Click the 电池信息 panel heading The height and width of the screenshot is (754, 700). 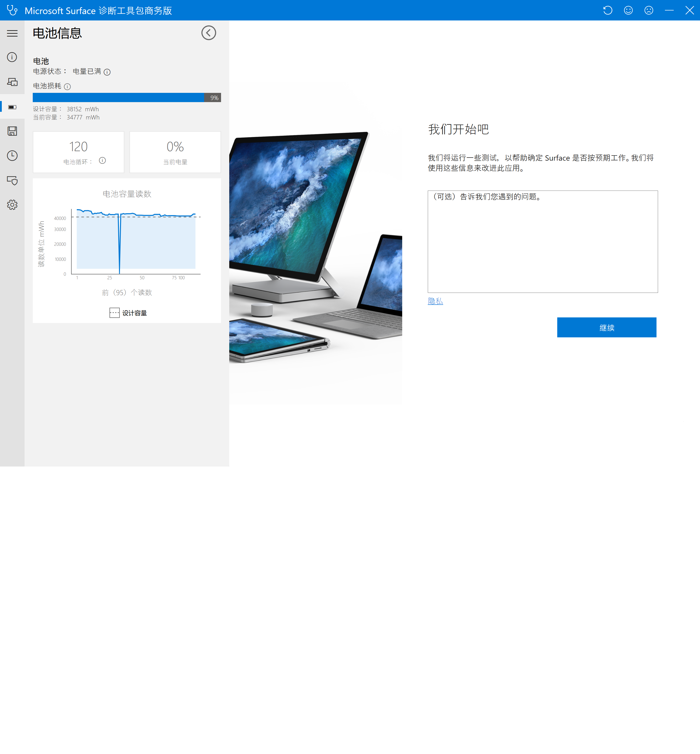[x=57, y=33]
